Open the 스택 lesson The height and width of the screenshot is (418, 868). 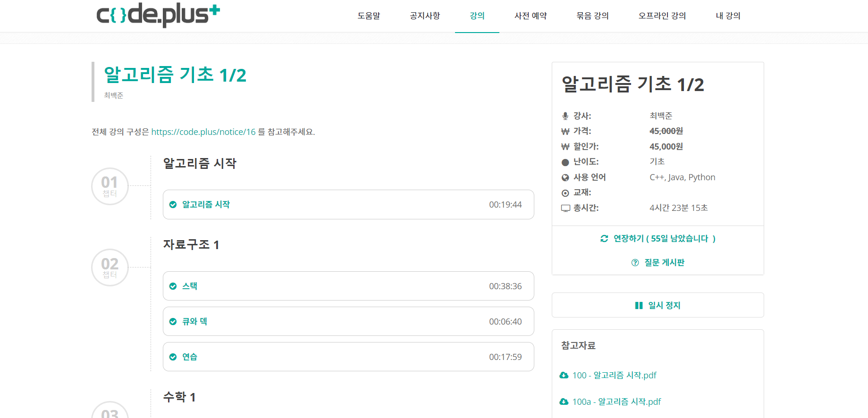[348, 286]
